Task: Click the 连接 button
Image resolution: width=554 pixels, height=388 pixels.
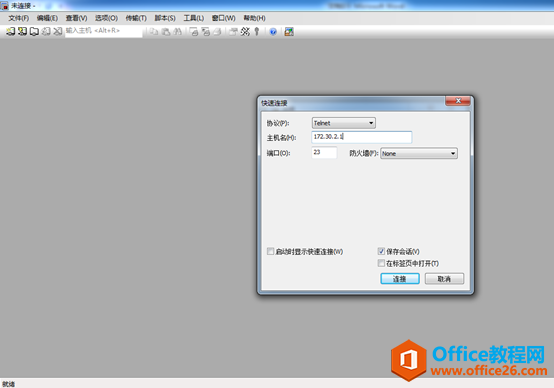Action: click(x=400, y=279)
